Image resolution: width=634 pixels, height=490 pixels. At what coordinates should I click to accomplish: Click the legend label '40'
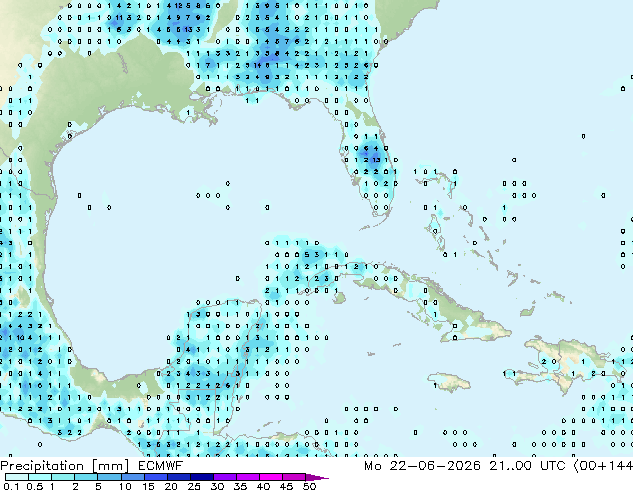click(263, 486)
